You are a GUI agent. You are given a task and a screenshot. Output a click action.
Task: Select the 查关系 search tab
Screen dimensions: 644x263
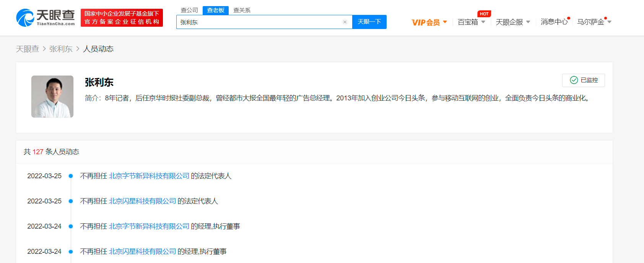242,10
